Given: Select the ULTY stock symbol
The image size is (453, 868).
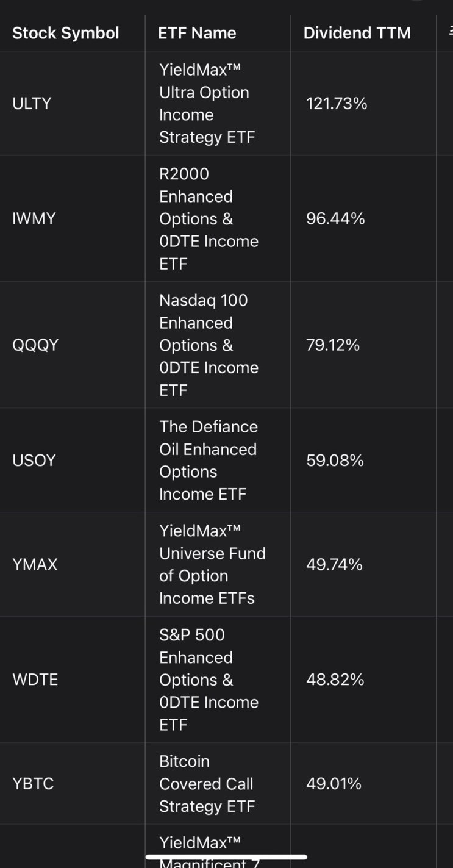Looking at the screenshot, I should coord(32,104).
